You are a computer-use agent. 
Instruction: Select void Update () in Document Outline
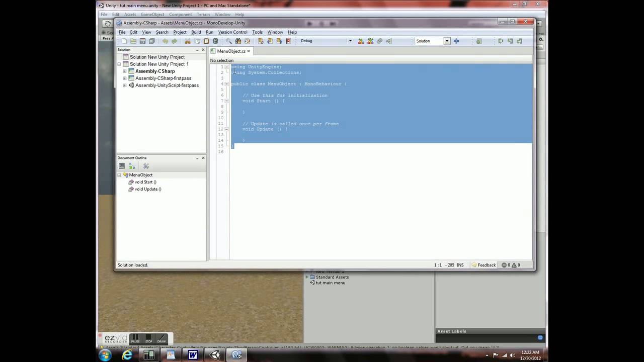[148, 189]
